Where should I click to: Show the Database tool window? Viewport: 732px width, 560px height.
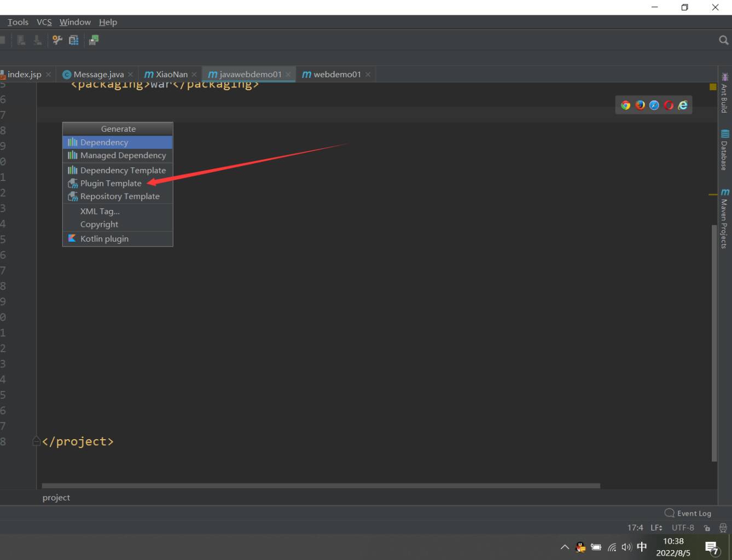point(725,150)
